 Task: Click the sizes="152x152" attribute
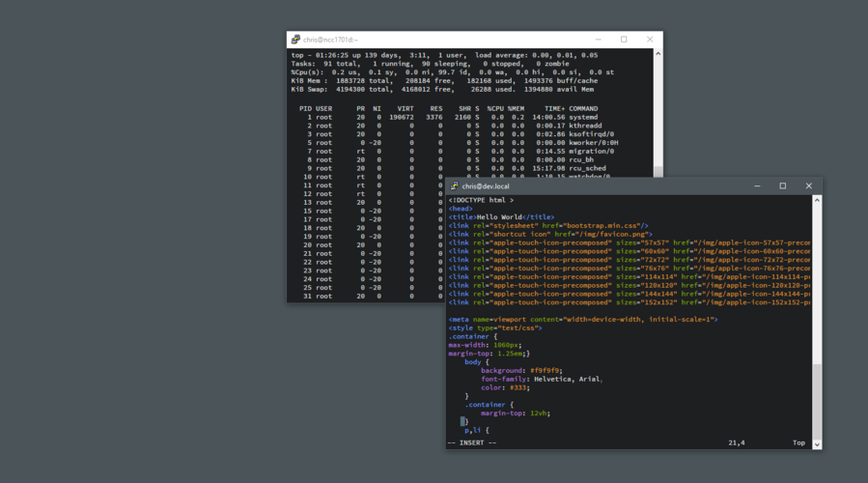tap(647, 302)
